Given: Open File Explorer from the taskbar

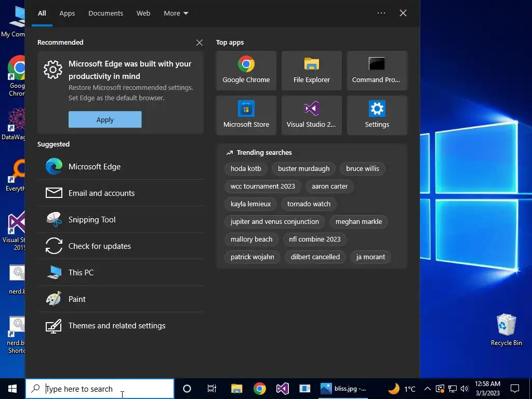Looking at the screenshot, I should [x=236, y=389].
